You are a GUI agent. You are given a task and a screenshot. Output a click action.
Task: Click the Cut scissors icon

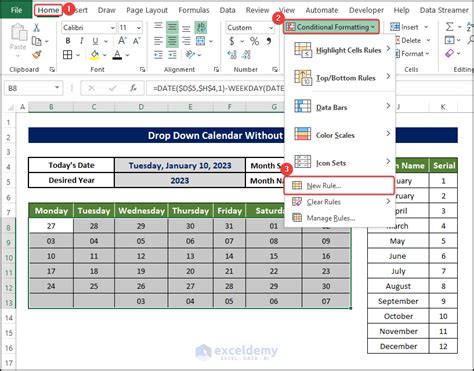coord(36,28)
